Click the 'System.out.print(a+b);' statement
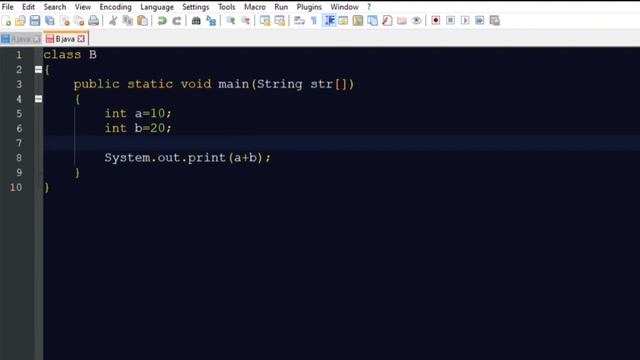 click(x=187, y=158)
